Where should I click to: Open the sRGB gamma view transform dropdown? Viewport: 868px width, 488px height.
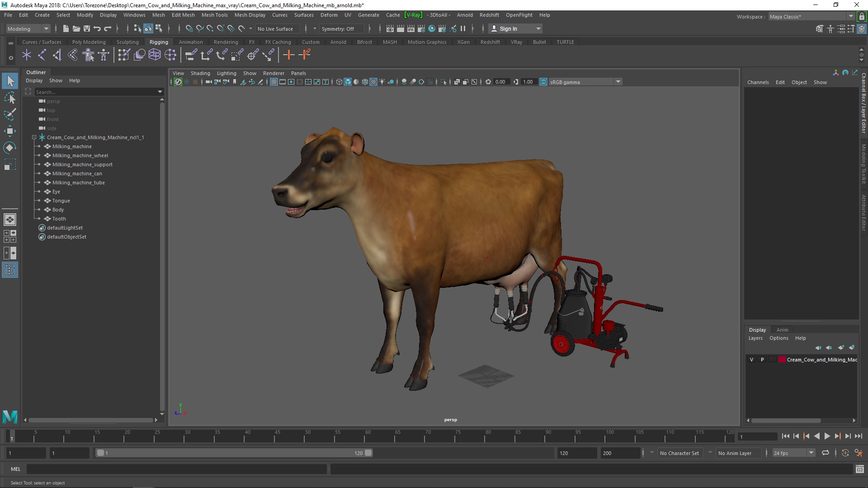618,82
